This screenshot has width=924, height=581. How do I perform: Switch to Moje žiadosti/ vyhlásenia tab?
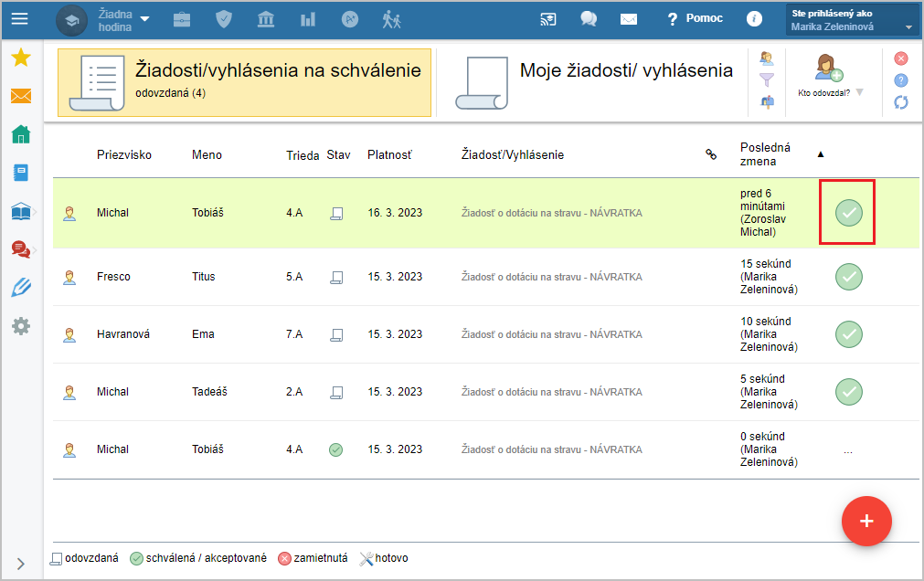pos(594,82)
